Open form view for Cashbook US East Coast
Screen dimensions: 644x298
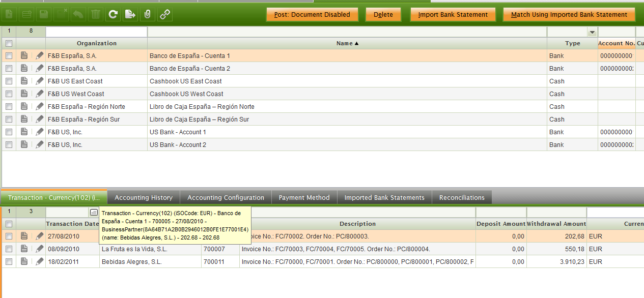tap(24, 81)
